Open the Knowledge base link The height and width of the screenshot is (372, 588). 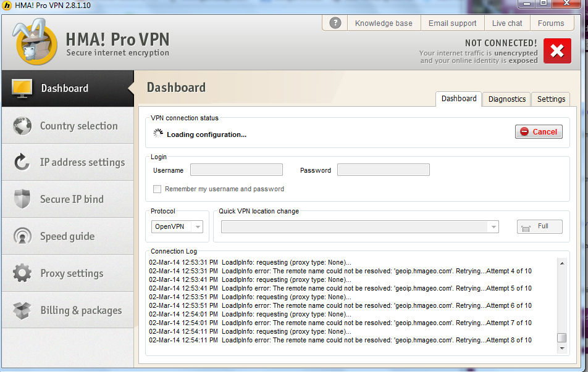coord(384,23)
